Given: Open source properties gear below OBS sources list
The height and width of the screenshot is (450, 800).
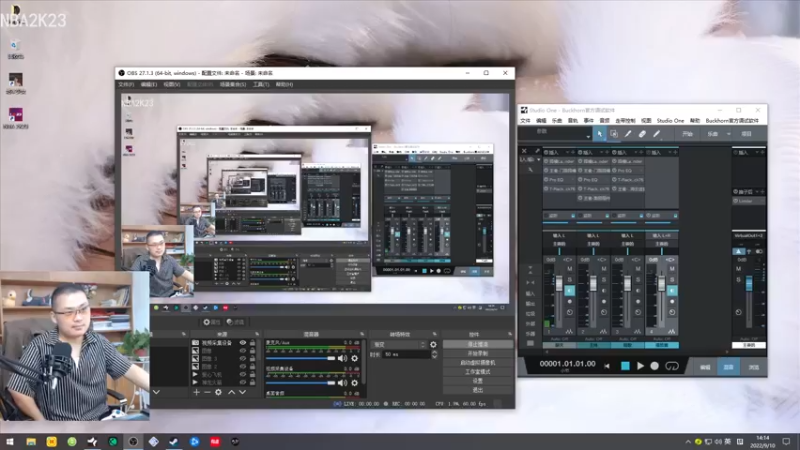Looking at the screenshot, I should click(218, 392).
